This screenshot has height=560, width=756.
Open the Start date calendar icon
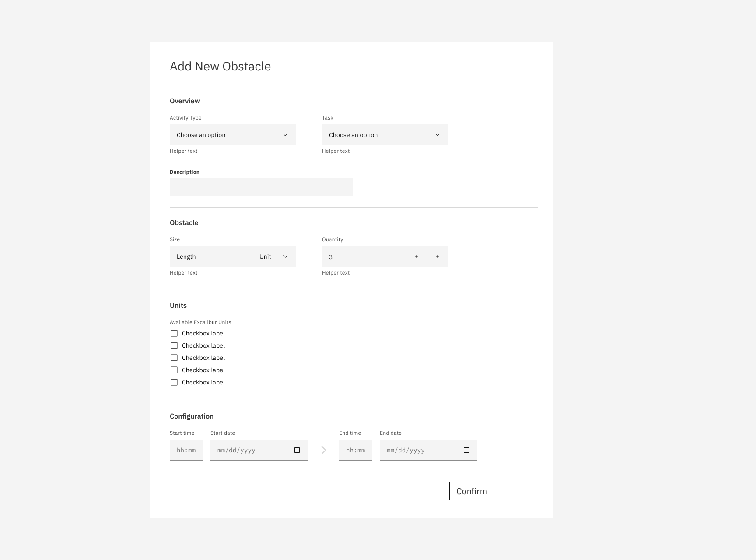(297, 450)
